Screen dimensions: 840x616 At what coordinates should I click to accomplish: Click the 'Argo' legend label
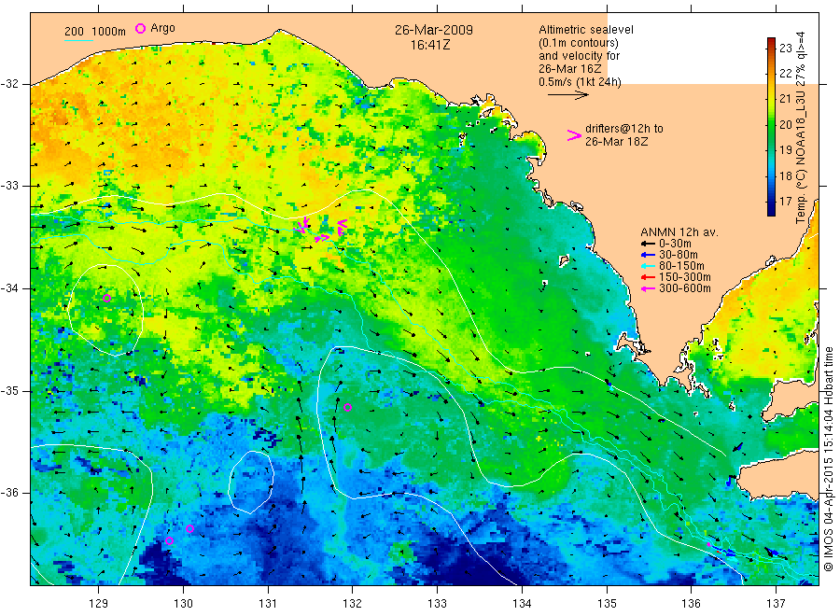click(162, 28)
